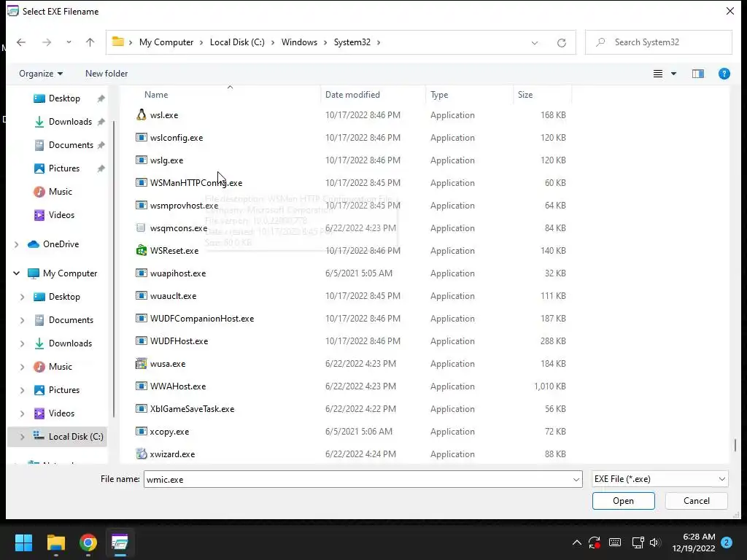Open the File name history dropdown
This screenshot has height=560, width=747.
point(576,479)
